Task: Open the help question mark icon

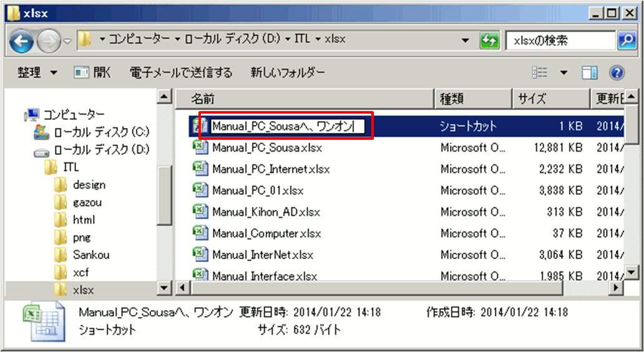Action: 617,73
